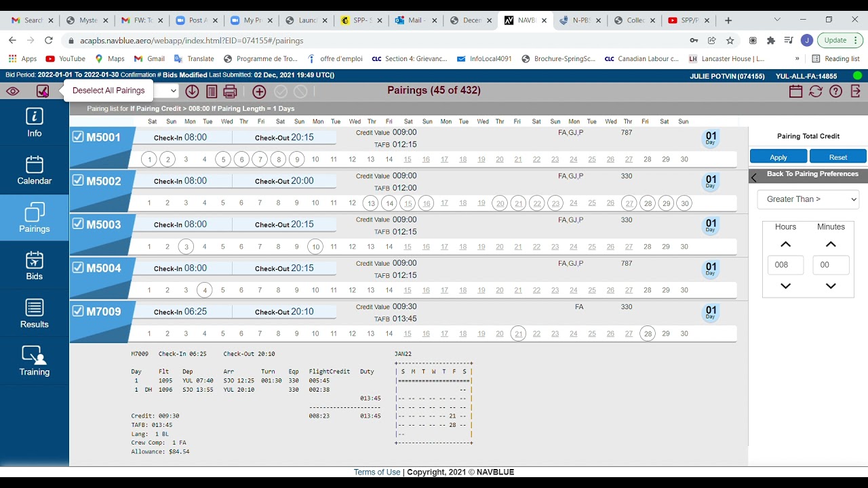Screen dimensions: 868x488
Task: Open the Translate bookmark
Action: pos(194,59)
